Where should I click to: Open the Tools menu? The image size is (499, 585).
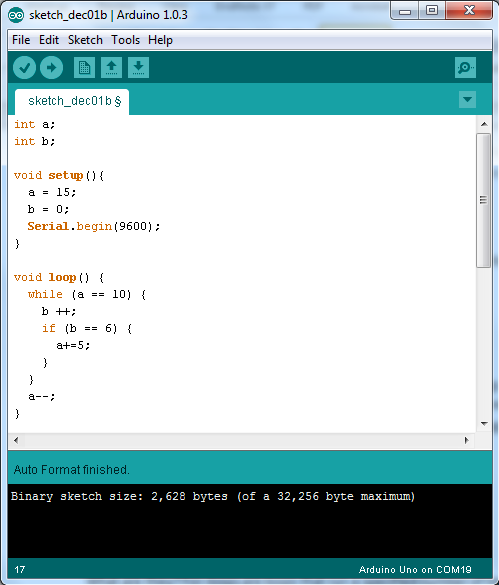click(125, 40)
